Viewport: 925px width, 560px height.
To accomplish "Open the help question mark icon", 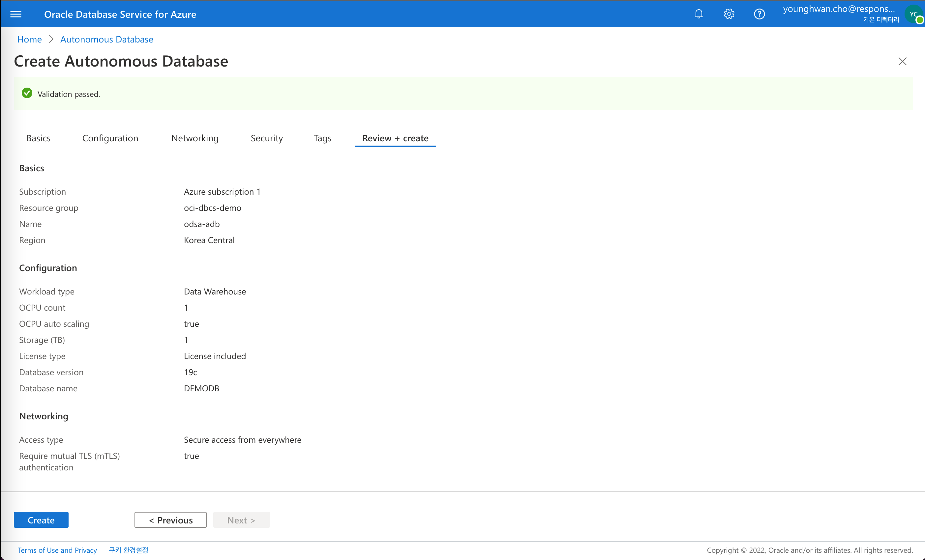I will (x=759, y=14).
